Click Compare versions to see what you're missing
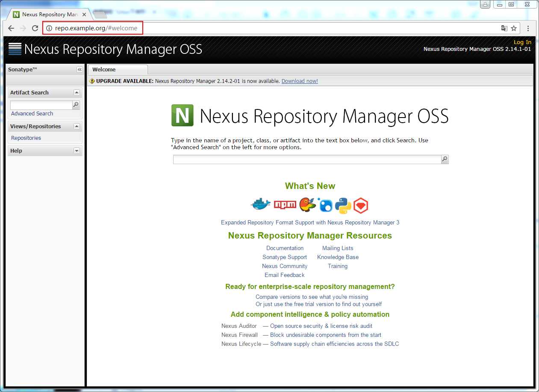 point(312,297)
